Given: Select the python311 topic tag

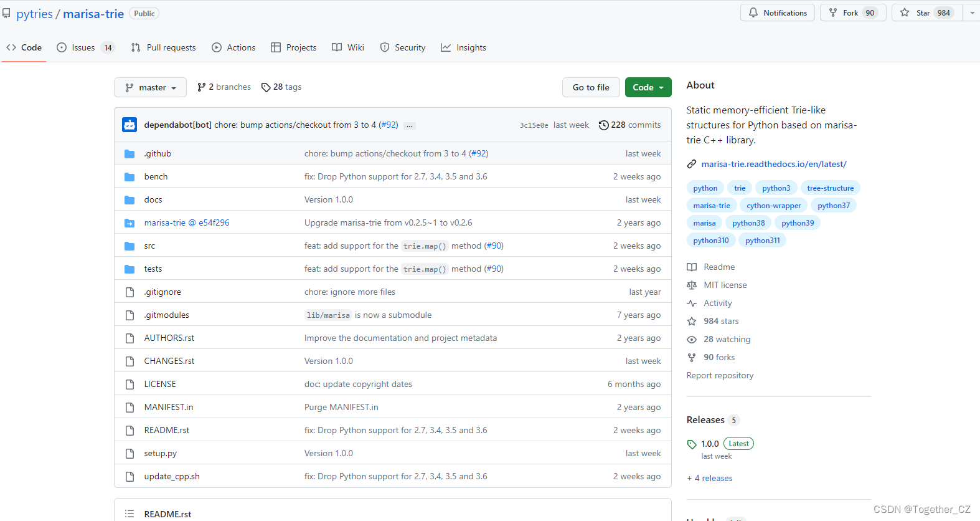Looking at the screenshot, I should [x=763, y=241].
